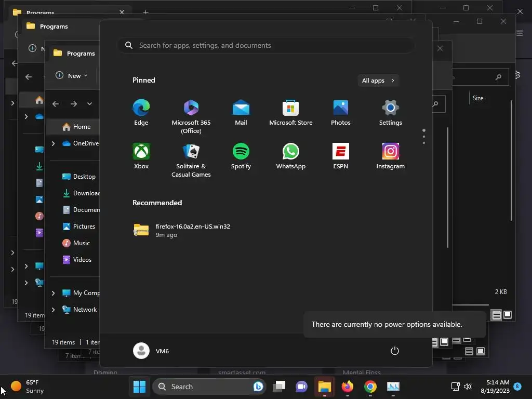The height and width of the screenshot is (399, 532).
Task: Open the Teams Chat taskbar icon
Action: pos(301,387)
